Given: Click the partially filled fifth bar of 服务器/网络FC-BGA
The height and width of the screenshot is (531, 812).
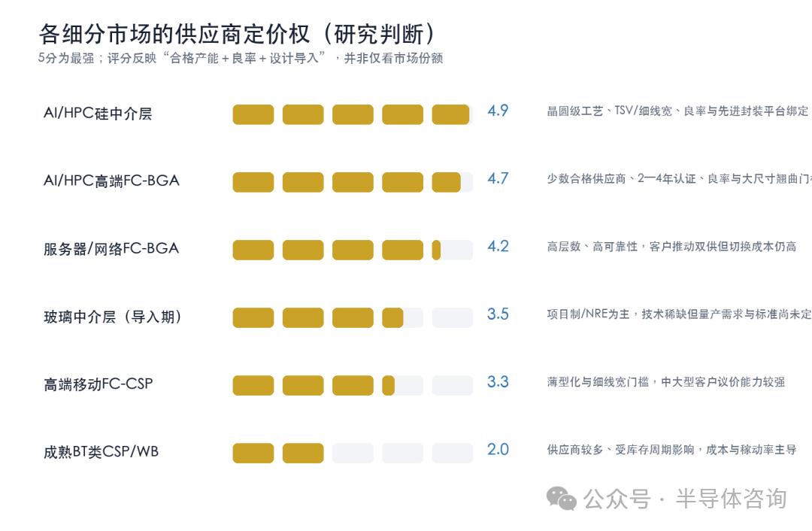Looking at the screenshot, I should [452, 250].
